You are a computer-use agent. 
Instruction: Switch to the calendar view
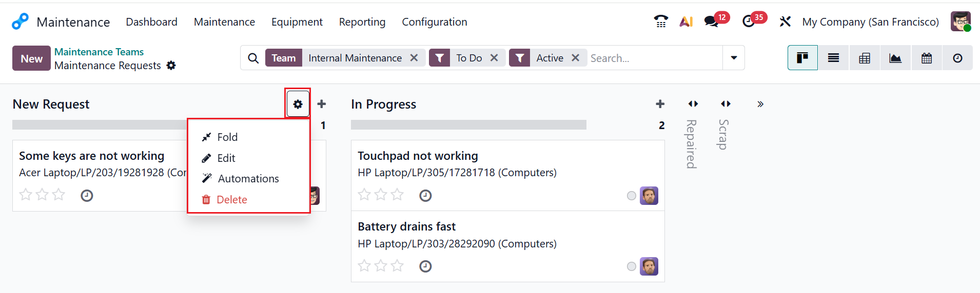[927, 58]
